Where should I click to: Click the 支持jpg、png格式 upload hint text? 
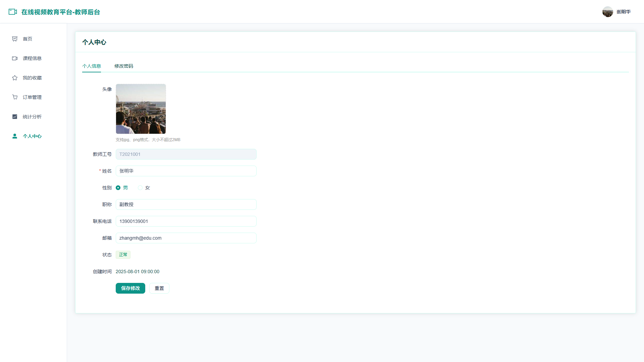pos(148,140)
